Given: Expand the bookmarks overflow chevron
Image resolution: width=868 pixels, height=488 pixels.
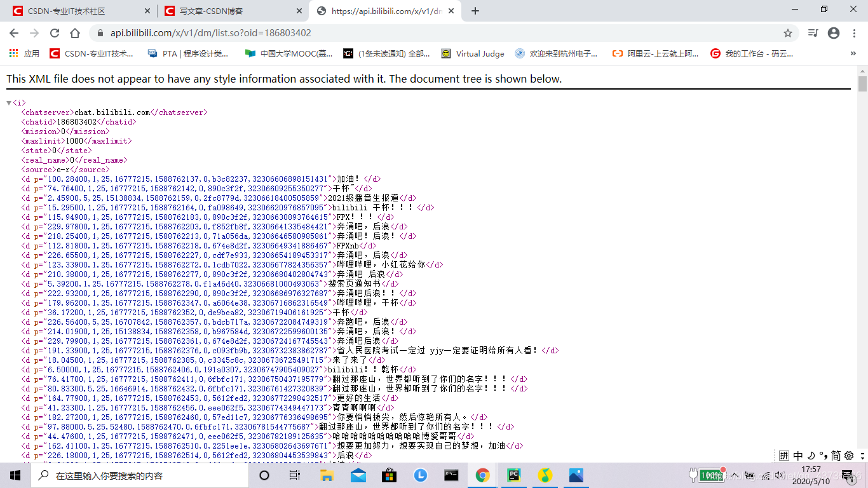Looking at the screenshot, I should pyautogui.click(x=853, y=53).
